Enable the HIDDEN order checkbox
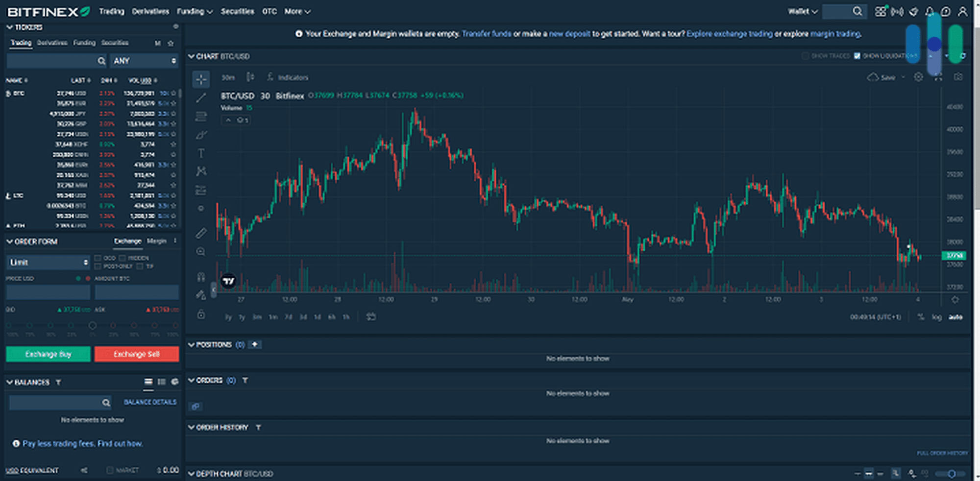980x481 pixels. [122, 258]
